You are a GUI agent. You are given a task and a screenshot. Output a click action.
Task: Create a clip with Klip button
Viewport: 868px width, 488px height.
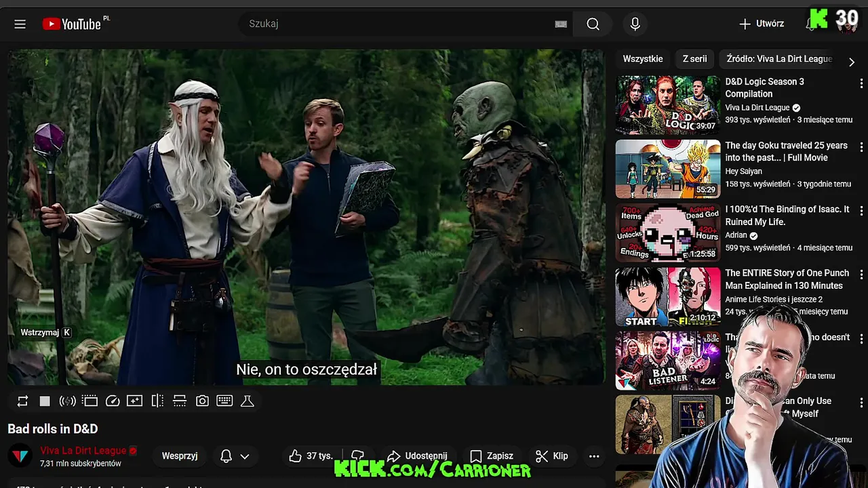point(552,456)
